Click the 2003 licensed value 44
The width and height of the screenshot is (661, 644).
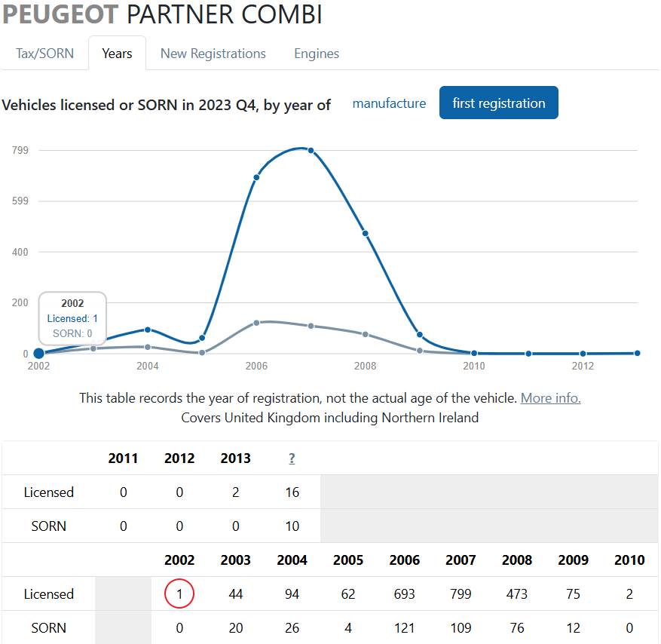tap(236, 593)
